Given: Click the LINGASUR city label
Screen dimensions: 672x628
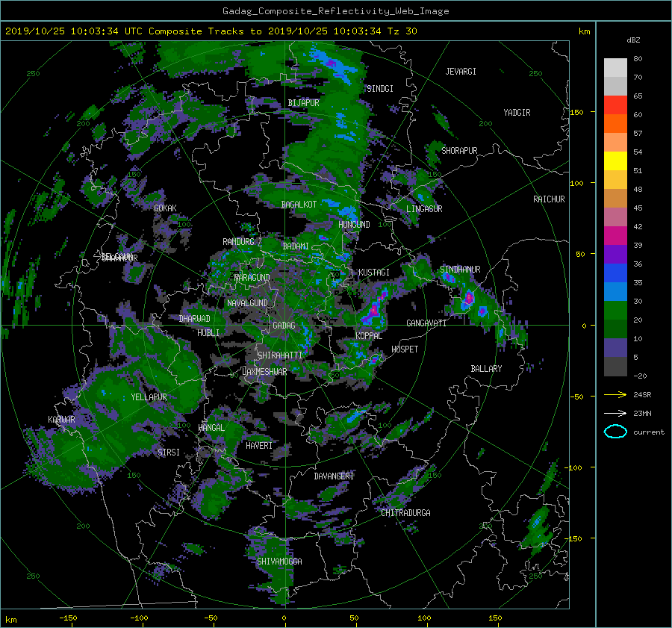Looking at the screenshot, I should [424, 209].
